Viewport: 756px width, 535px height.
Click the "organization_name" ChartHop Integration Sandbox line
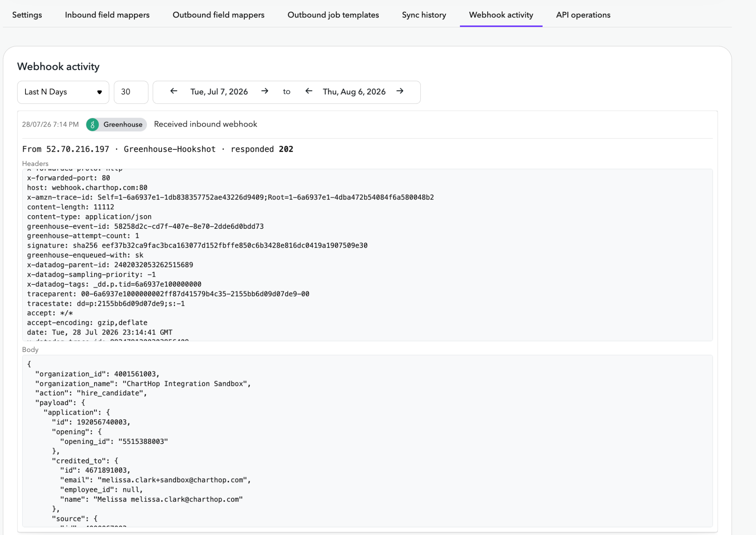tap(143, 383)
